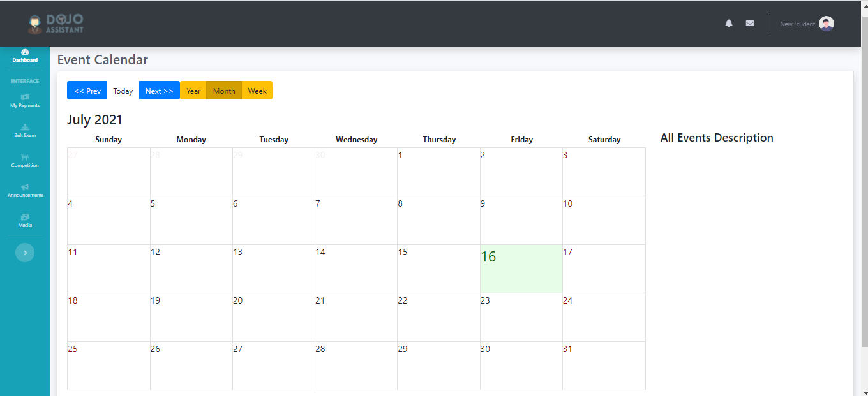Select the highlighted July 16 cell

521,268
